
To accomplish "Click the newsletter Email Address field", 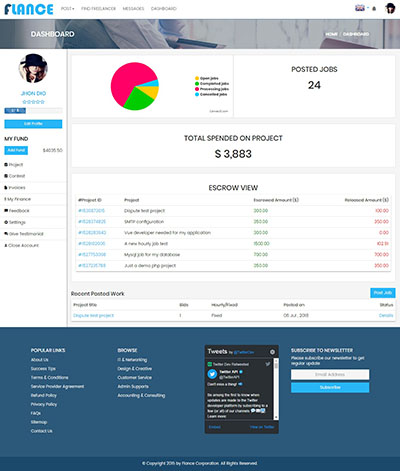I will (x=330, y=374).
